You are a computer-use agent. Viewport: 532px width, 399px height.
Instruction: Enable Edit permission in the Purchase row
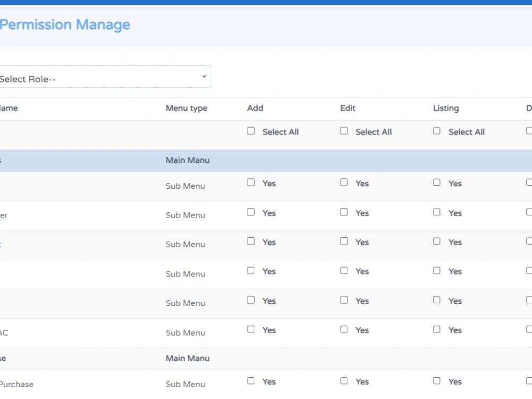pyautogui.click(x=344, y=381)
